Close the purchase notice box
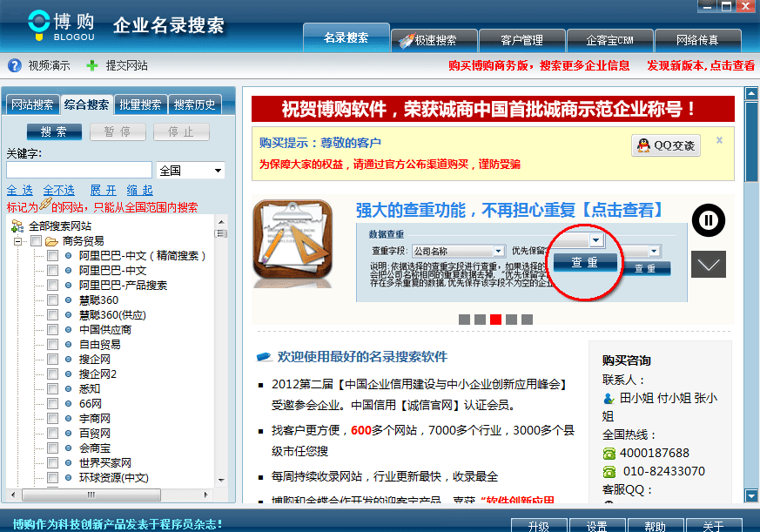The width and height of the screenshot is (760, 532). 719,140
